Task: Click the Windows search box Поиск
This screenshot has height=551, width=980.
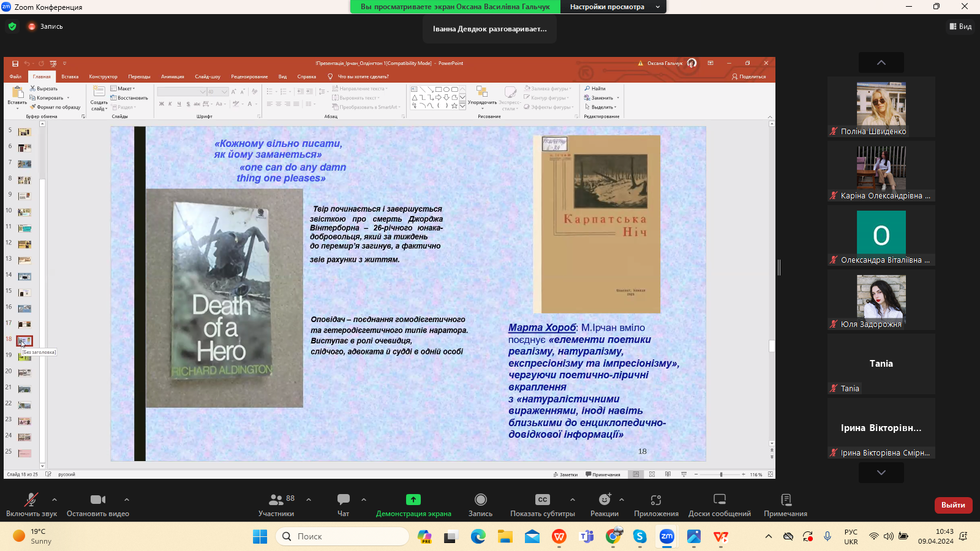Action: 343,536
